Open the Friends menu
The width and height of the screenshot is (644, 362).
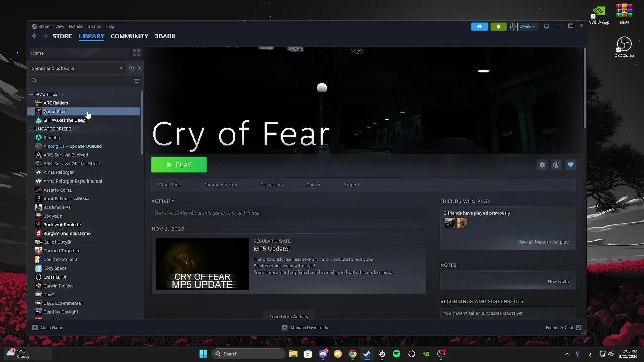click(x=75, y=26)
